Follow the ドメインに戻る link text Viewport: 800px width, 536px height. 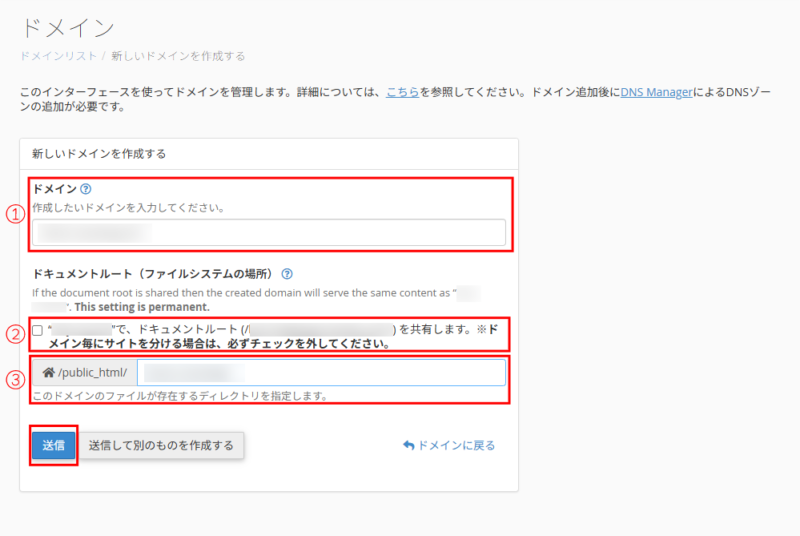[455, 445]
